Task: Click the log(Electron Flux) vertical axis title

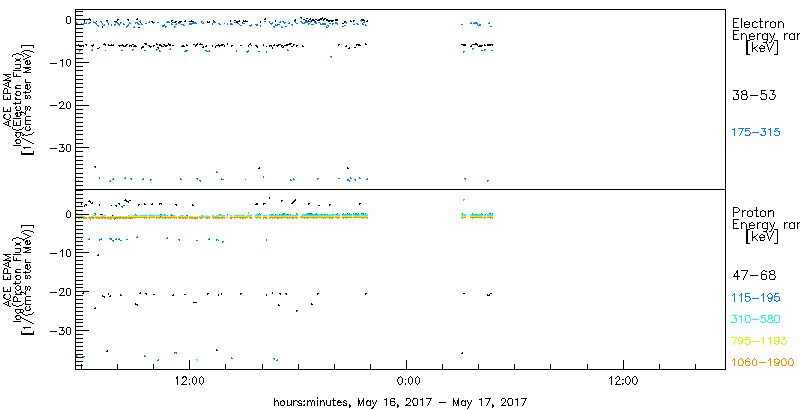Action: tap(20, 98)
